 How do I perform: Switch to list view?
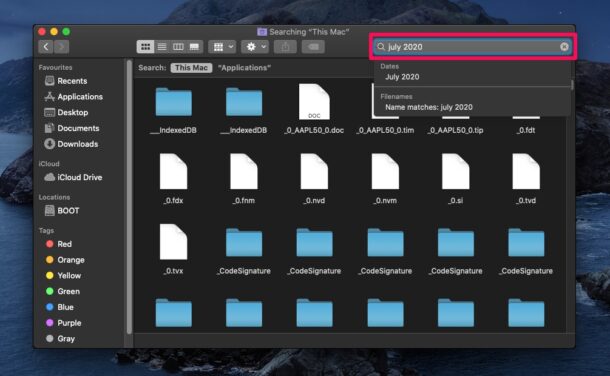pyautogui.click(x=162, y=47)
